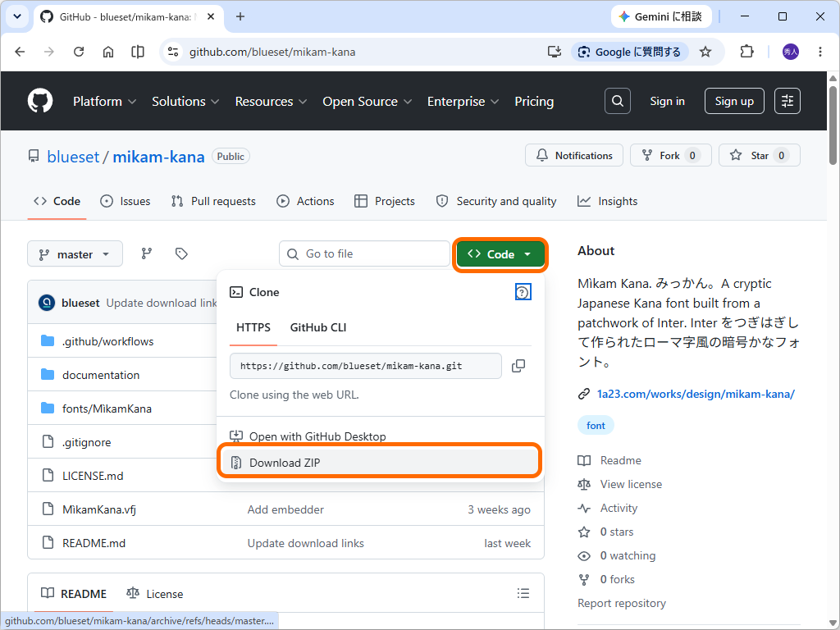Viewport: 840px width, 630px height.
Task: Open the Actions tab
Action: pos(305,202)
